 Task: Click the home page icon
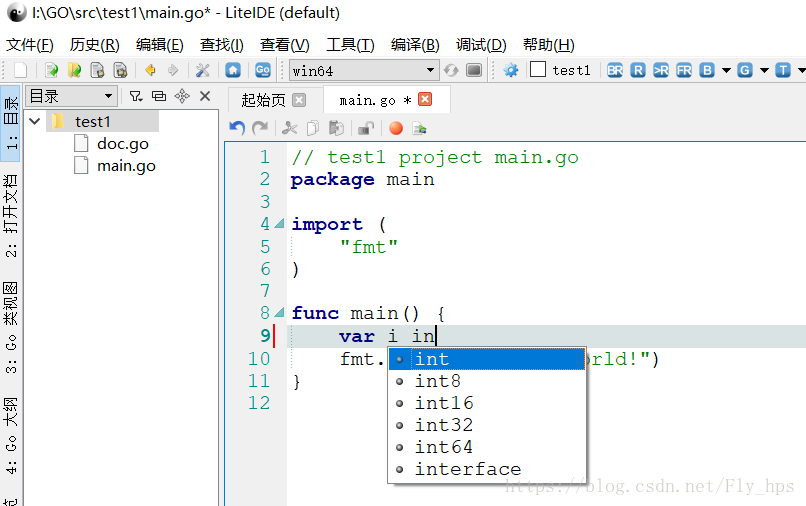233,70
